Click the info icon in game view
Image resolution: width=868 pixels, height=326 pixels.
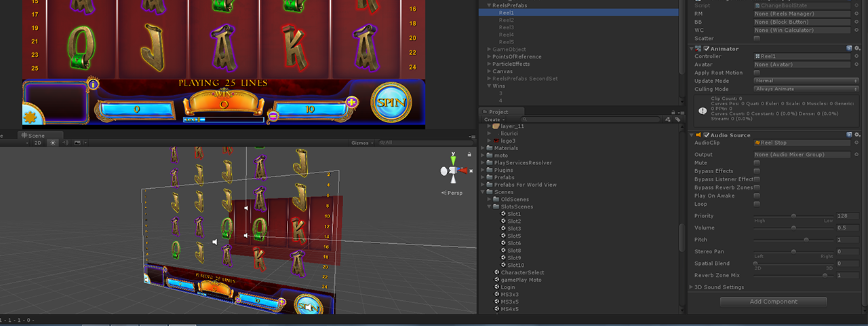[93, 84]
